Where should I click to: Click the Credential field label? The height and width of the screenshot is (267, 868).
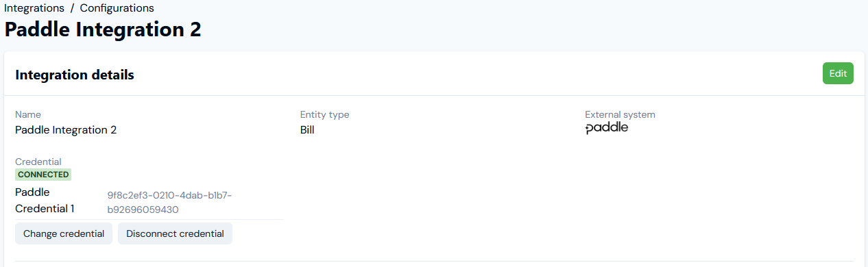pos(38,162)
